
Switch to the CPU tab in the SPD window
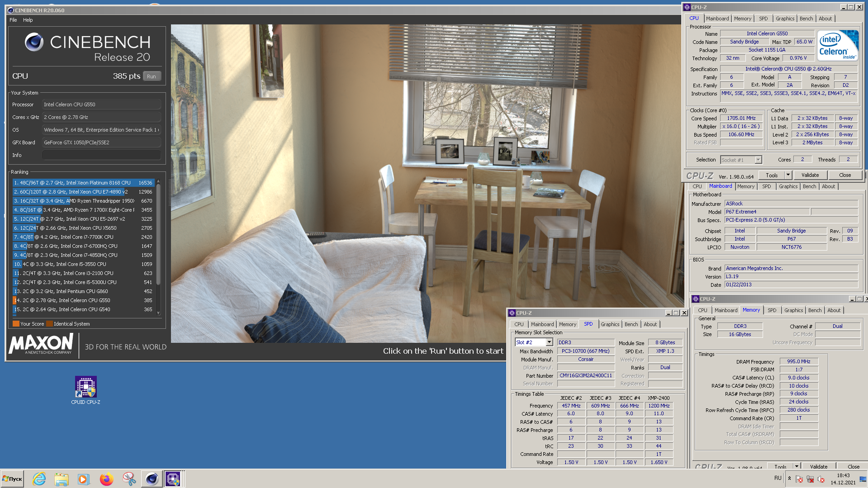click(x=519, y=324)
